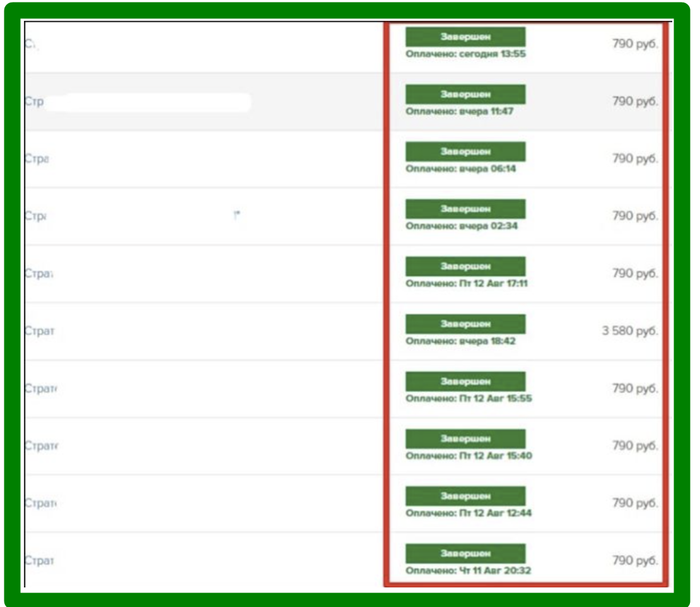Click 790 руб. in Пт 12 Авг 12:44 row

(635, 504)
